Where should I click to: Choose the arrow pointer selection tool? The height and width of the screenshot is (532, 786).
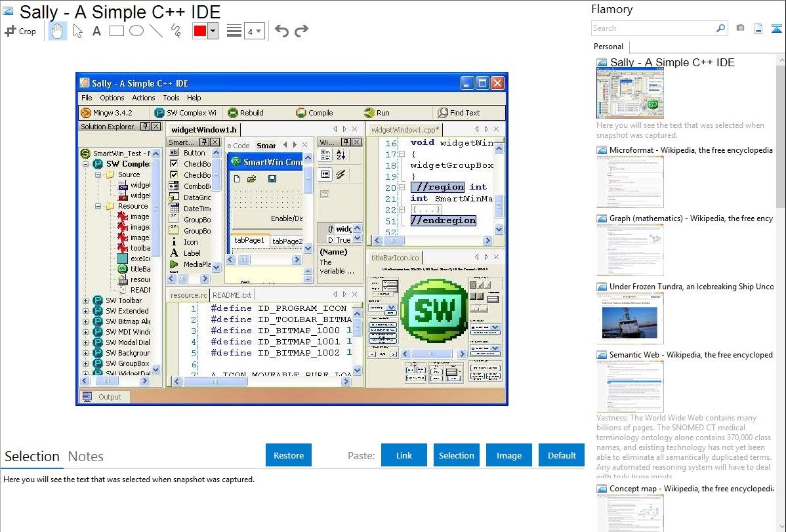click(77, 31)
